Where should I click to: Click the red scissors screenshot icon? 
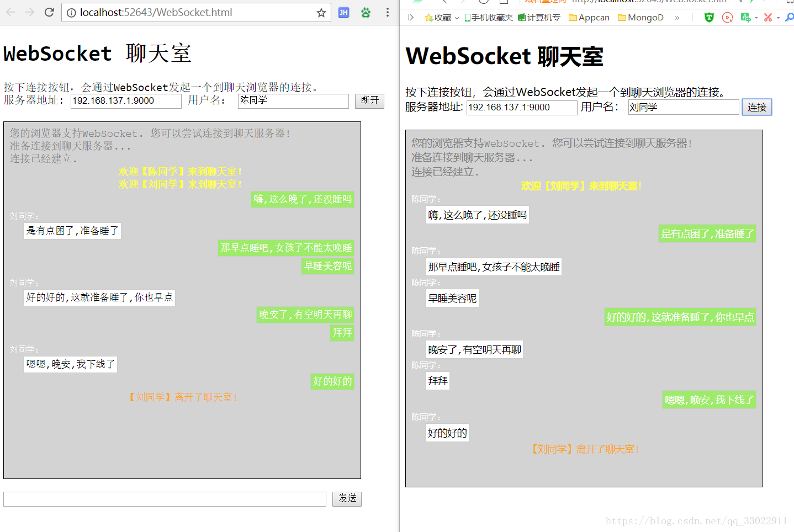pos(767,18)
